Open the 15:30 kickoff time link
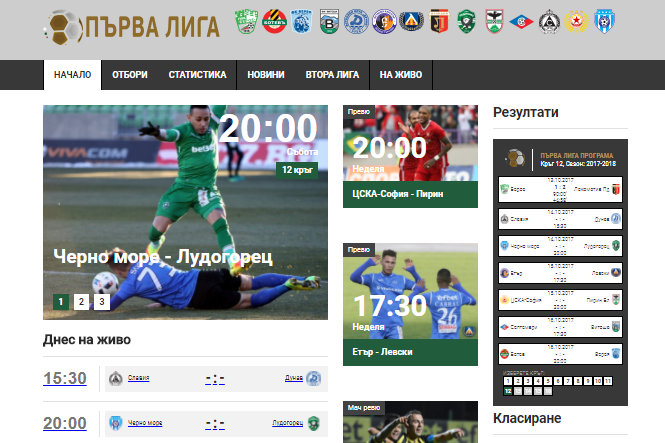Image resolution: width=665 pixels, height=443 pixels. [x=65, y=378]
